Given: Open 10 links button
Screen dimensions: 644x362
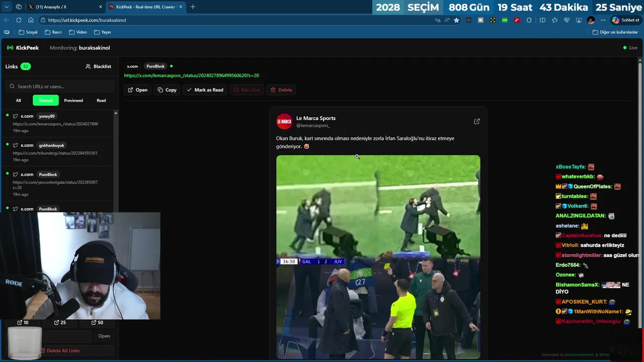Looking at the screenshot, I should tap(23, 322).
